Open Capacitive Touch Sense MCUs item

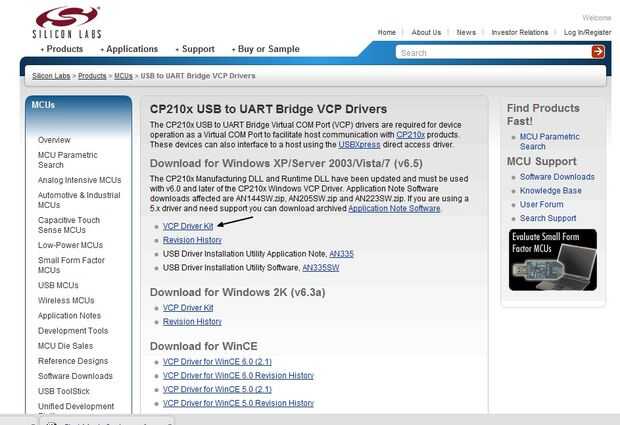69,225
